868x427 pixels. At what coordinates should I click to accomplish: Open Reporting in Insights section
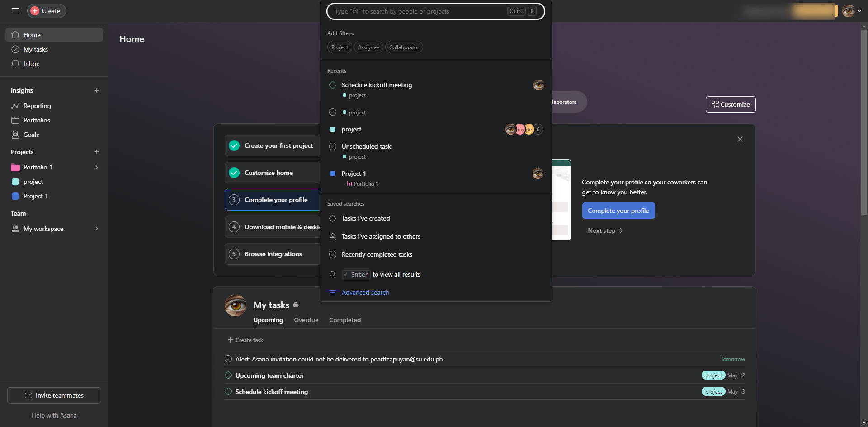pos(54,106)
